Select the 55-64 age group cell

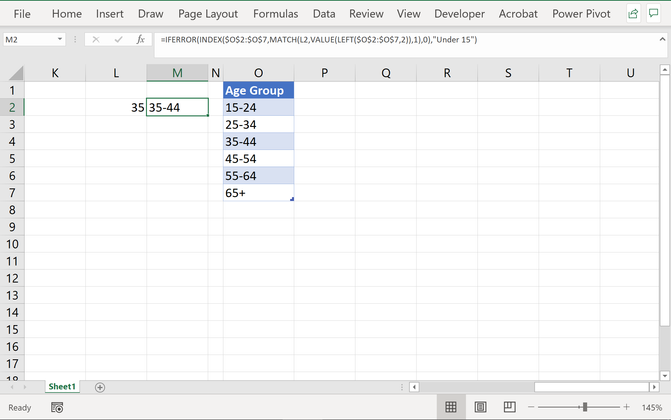tap(258, 176)
